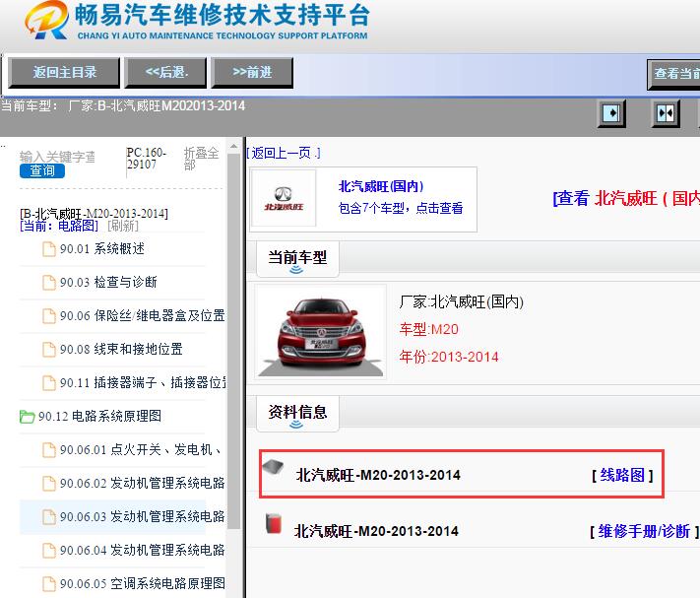Click the 车型:M20 text
This screenshot has width=700, height=598.
(x=428, y=330)
